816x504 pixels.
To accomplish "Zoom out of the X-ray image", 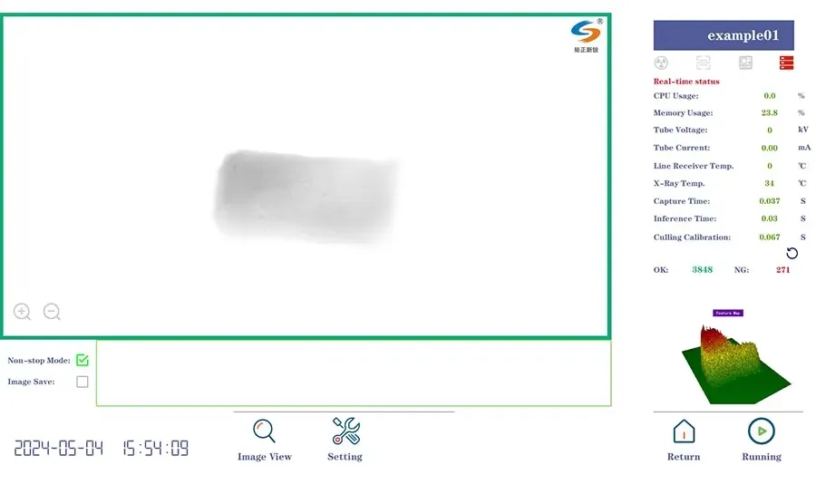I will (x=52, y=312).
